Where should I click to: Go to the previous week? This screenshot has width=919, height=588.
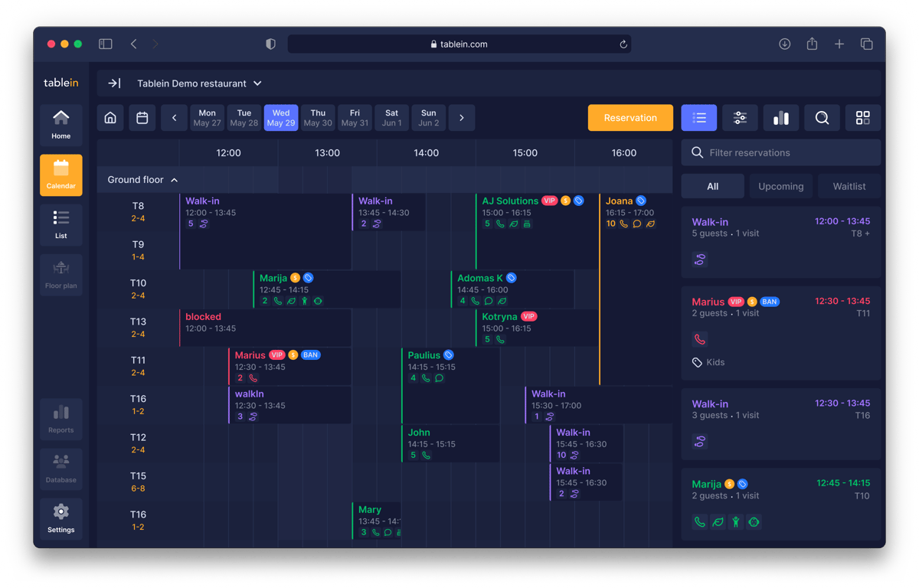(175, 118)
